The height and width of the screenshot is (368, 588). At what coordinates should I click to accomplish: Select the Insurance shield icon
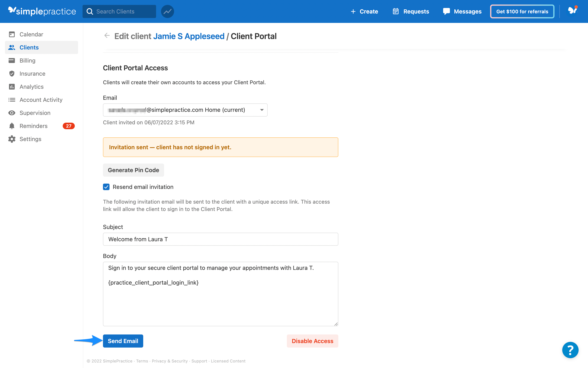pos(12,74)
